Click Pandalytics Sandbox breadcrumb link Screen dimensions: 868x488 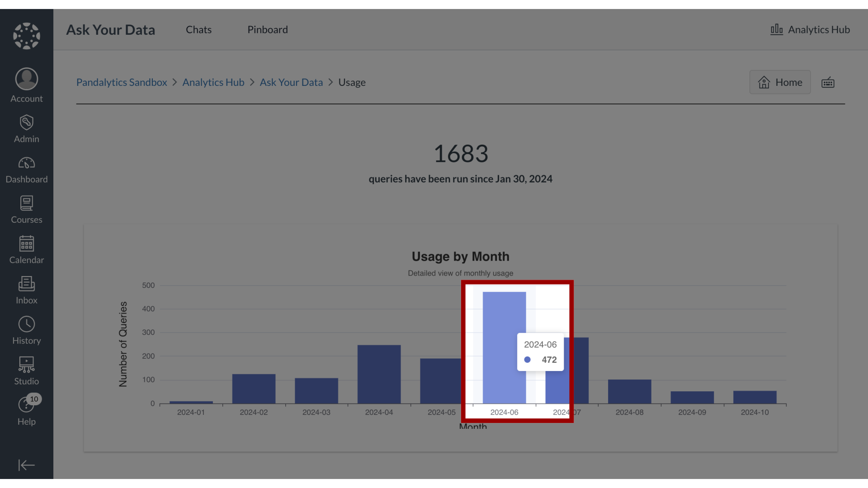(122, 82)
